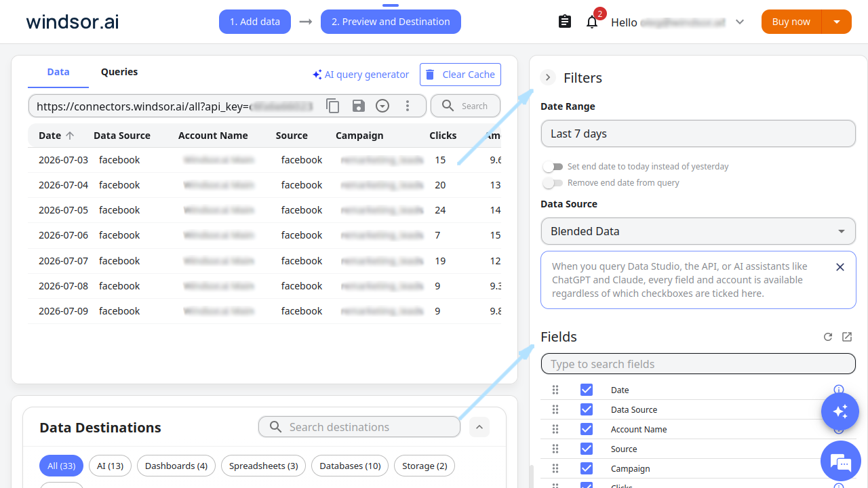Click the Buy now button
This screenshot has width=868, height=488.
(791, 22)
